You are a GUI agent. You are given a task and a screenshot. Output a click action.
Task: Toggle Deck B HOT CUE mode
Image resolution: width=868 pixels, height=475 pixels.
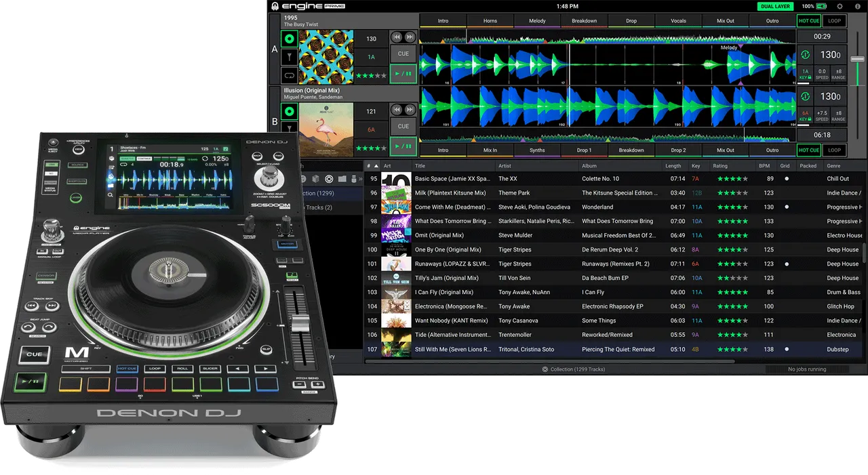[809, 150]
